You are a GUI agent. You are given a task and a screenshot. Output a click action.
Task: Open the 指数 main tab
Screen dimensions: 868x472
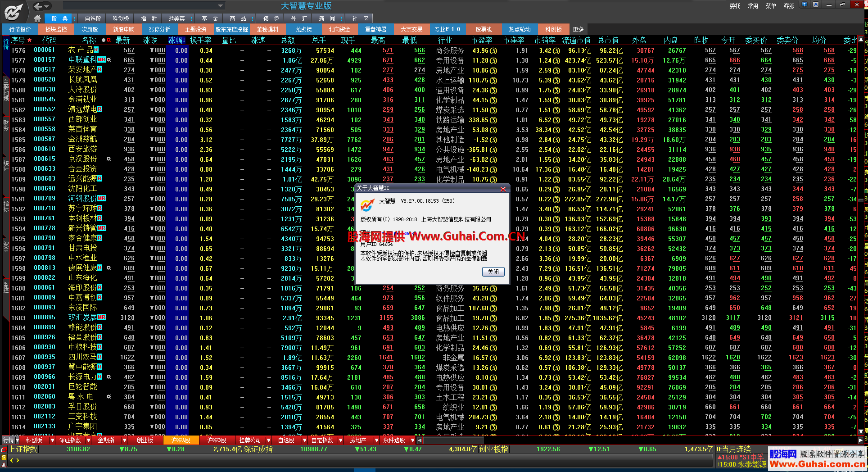click(149, 18)
